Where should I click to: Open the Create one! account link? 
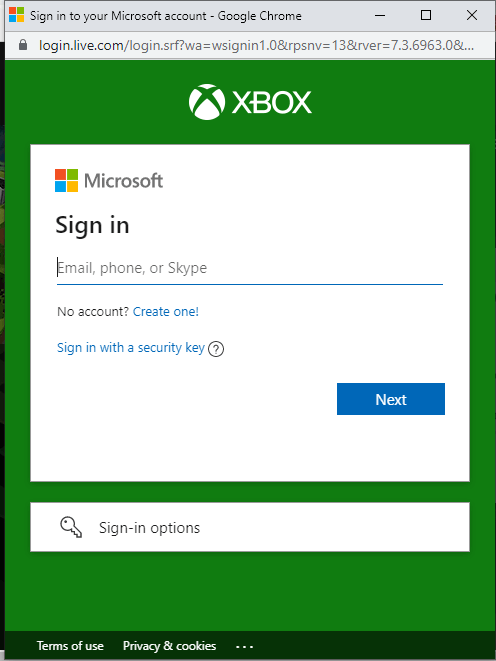pos(166,312)
